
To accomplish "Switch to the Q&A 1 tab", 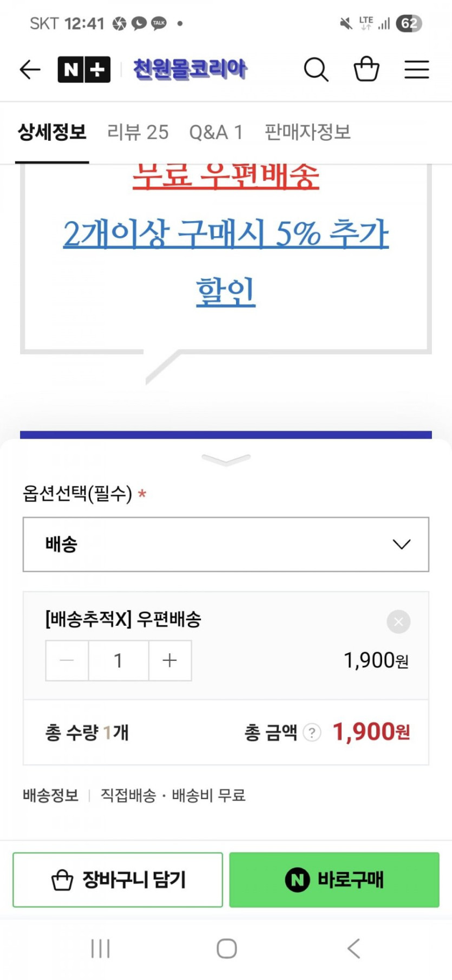I will (x=216, y=132).
